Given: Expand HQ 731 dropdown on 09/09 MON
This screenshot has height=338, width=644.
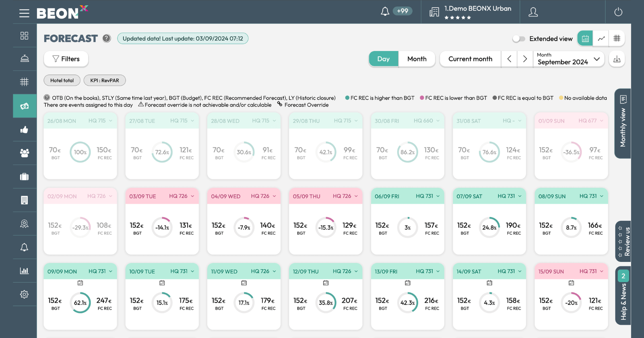Looking at the screenshot, I should 111,271.
